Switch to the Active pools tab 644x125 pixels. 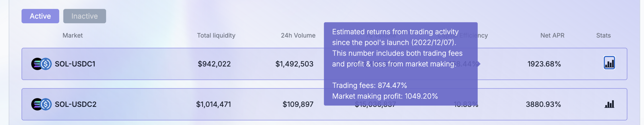[40, 16]
